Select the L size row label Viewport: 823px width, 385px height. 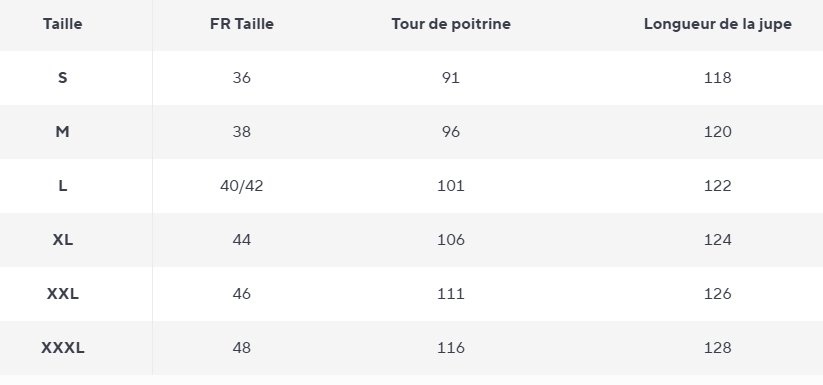pos(62,186)
